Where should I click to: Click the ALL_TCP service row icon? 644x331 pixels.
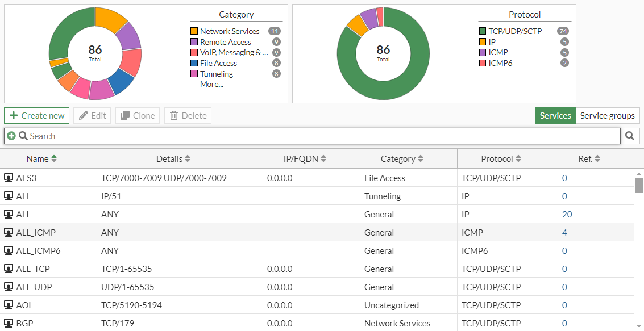tap(9, 269)
